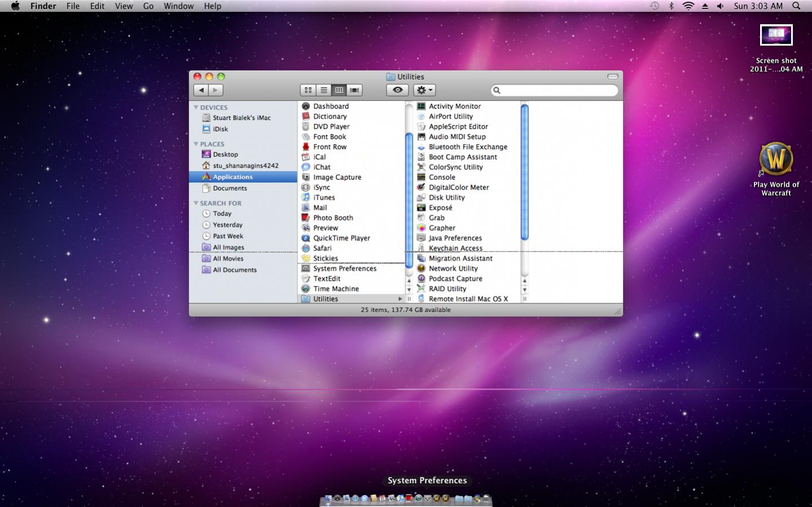
Task: Select the Grab utility
Action: click(436, 218)
